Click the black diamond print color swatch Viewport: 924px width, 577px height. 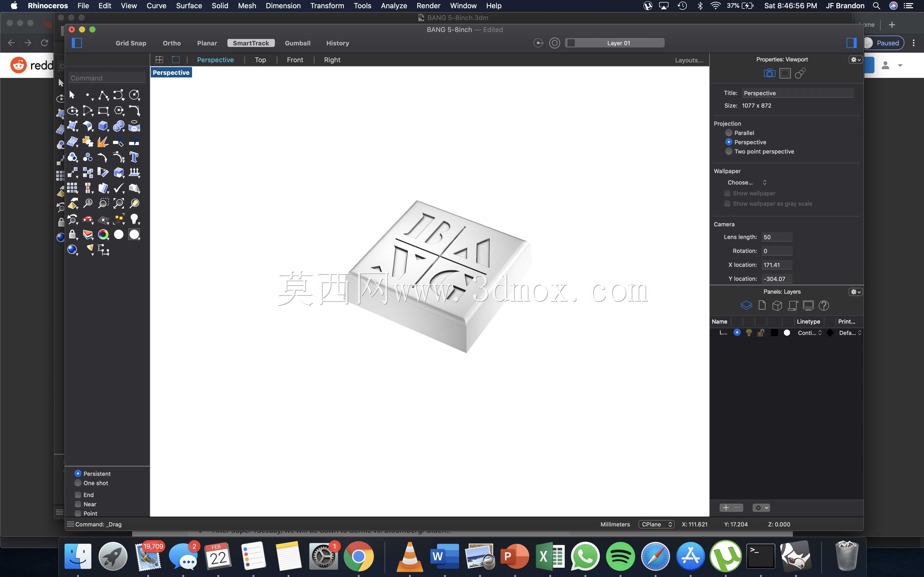[830, 333]
